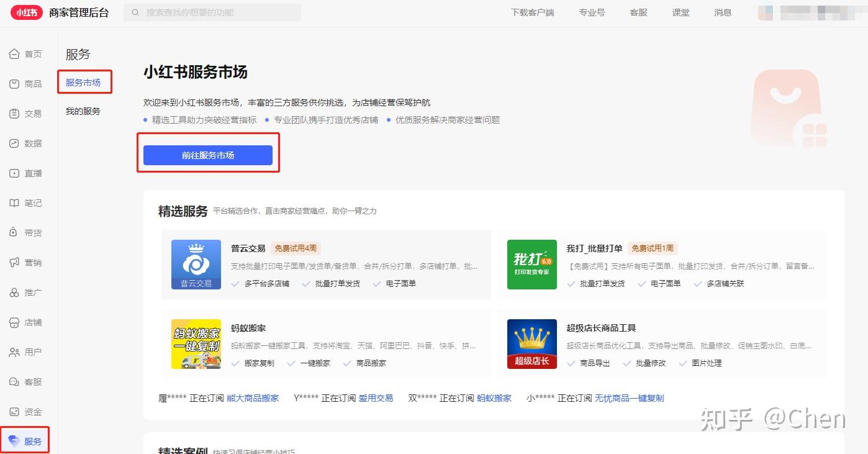Open the 交易 transactions sidebar icon
Screen dimensions: 868x454
(x=25, y=113)
